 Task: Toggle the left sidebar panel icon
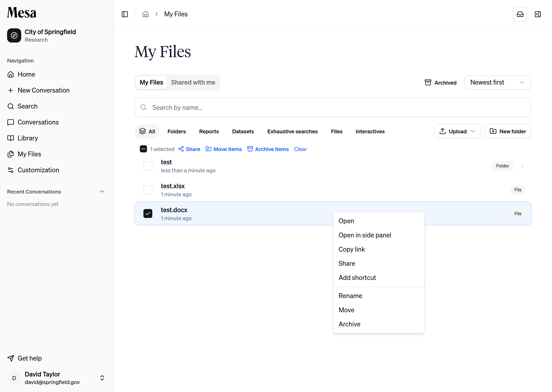[x=125, y=14]
